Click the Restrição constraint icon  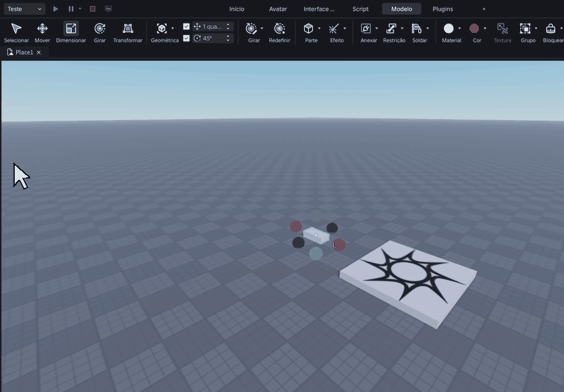tap(391, 29)
